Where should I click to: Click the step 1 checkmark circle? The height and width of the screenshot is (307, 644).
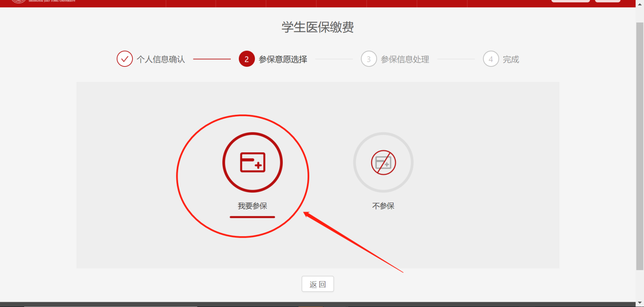[x=125, y=59]
